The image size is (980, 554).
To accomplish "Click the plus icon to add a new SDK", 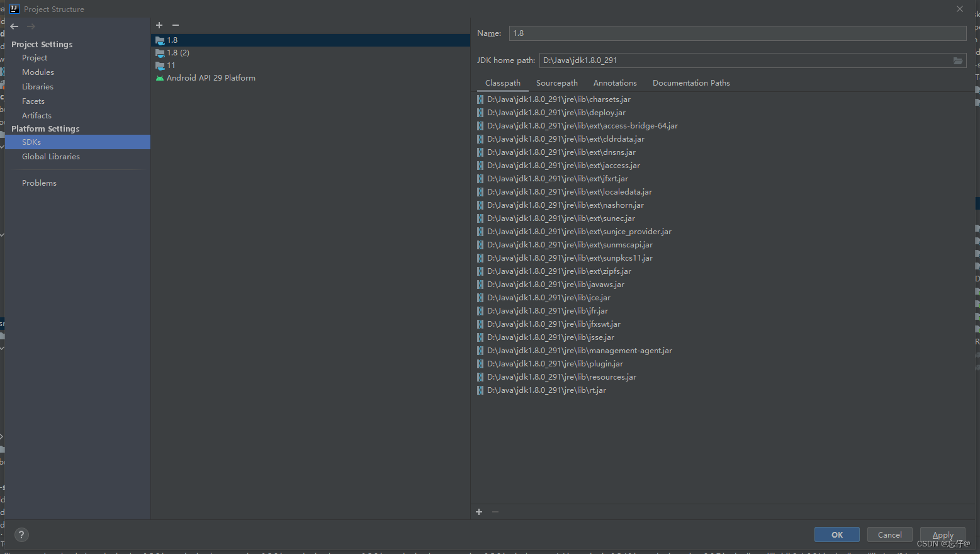I will click(159, 25).
